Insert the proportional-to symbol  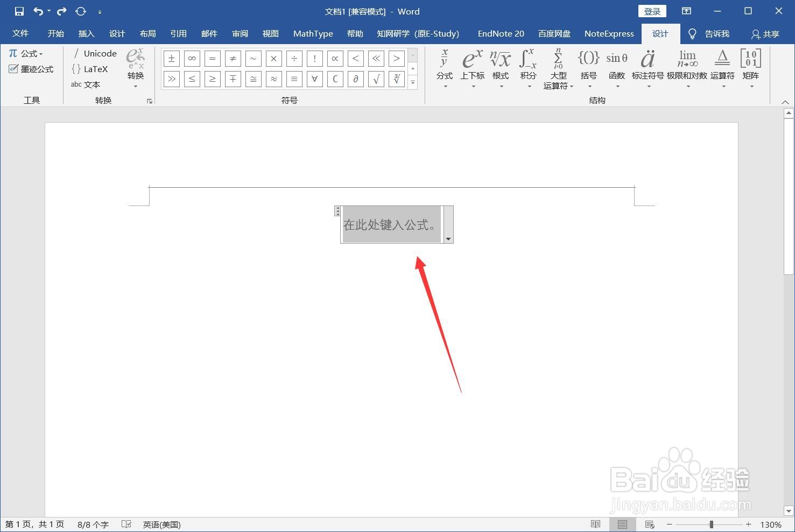[335, 59]
